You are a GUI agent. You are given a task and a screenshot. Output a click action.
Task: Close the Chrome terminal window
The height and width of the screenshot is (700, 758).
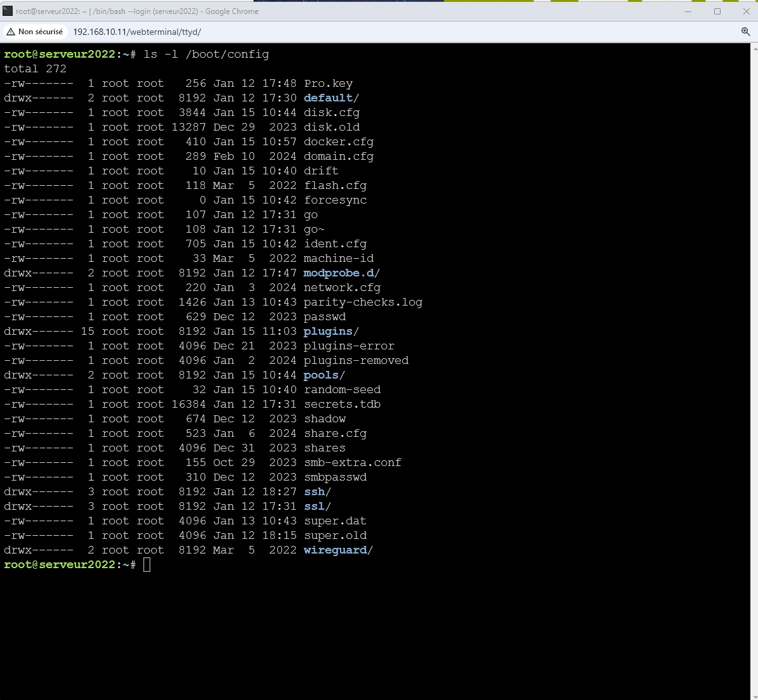click(746, 11)
